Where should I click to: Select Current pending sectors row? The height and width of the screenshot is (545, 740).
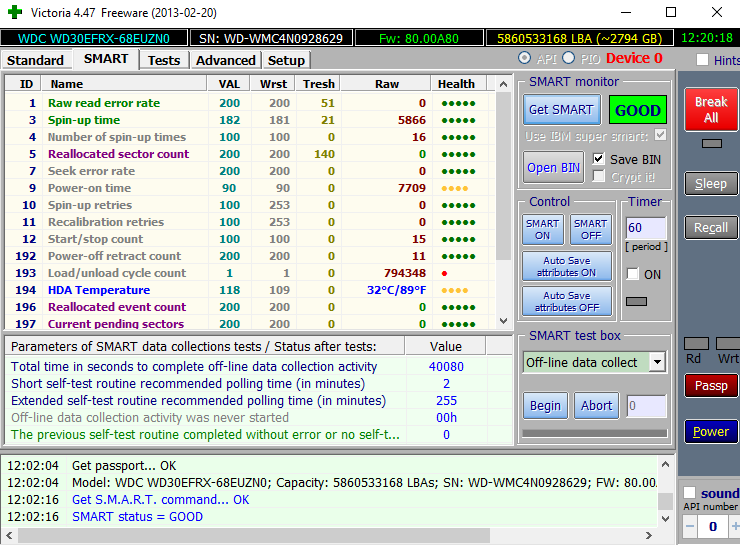pyautogui.click(x=250, y=324)
